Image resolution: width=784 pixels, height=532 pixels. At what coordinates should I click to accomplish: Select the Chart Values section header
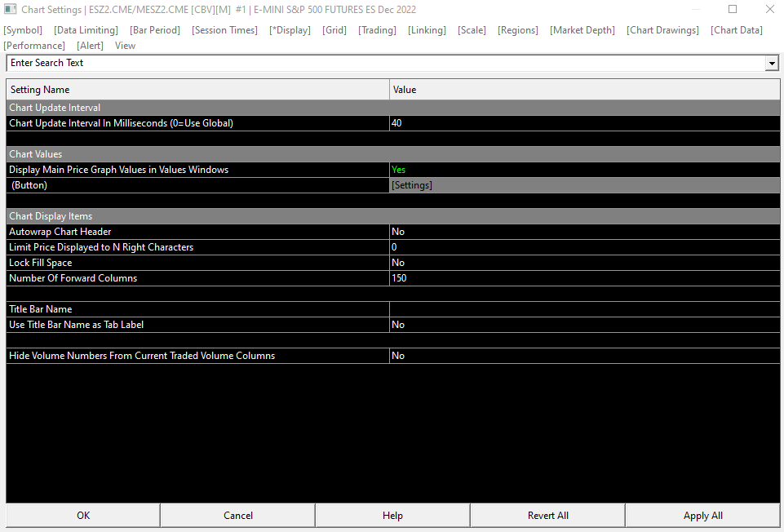coord(393,154)
